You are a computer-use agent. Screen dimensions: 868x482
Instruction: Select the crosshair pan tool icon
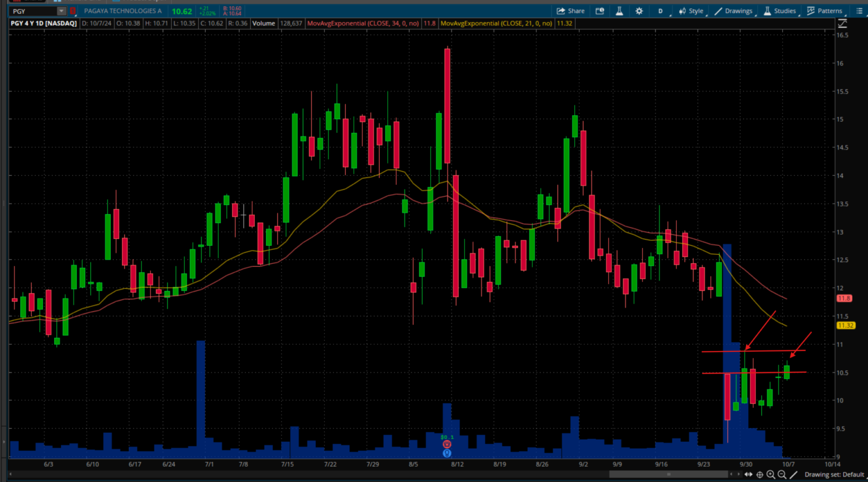tap(759, 475)
